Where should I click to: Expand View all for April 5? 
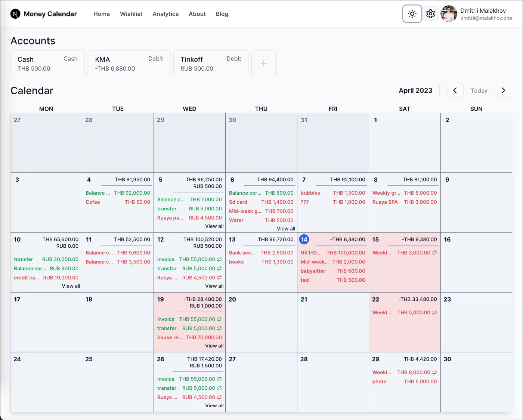point(214,226)
